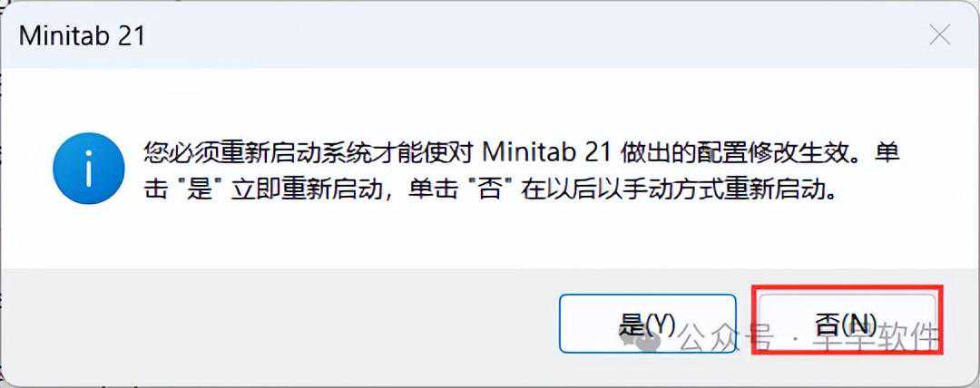Click the blue information icon
This screenshot has width=980, height=388.
pyautogui.click(x=89, y=168)
